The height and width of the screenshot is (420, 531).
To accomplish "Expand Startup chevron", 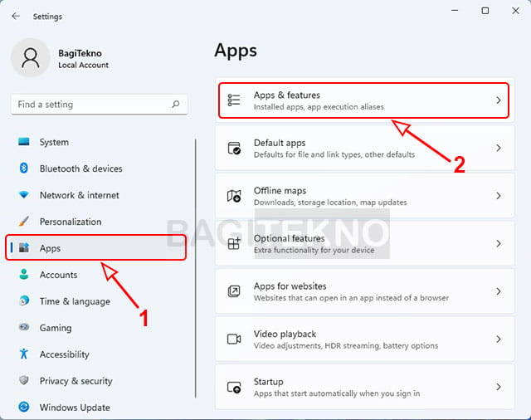I will (x=498, y=387).
